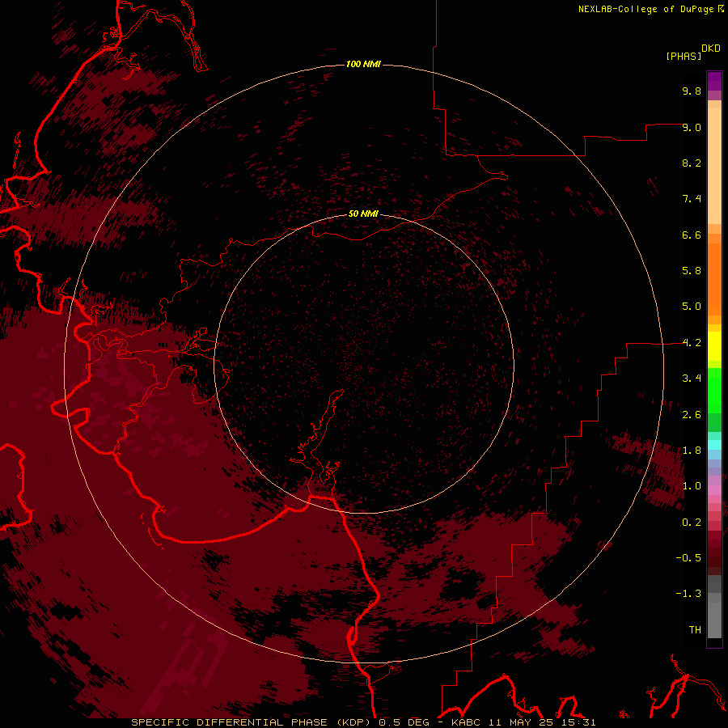Click the 1.0 value on the legend
This screenshot has height=728, width=728.
coord(692,486)
